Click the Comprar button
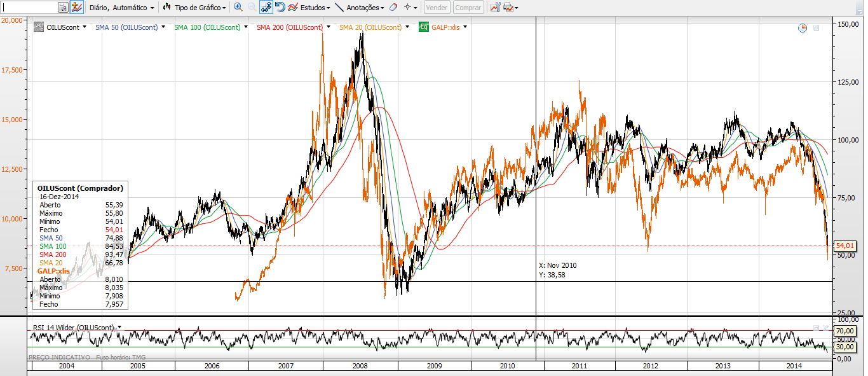Viewport: 868px width, 376px height. 468,8
